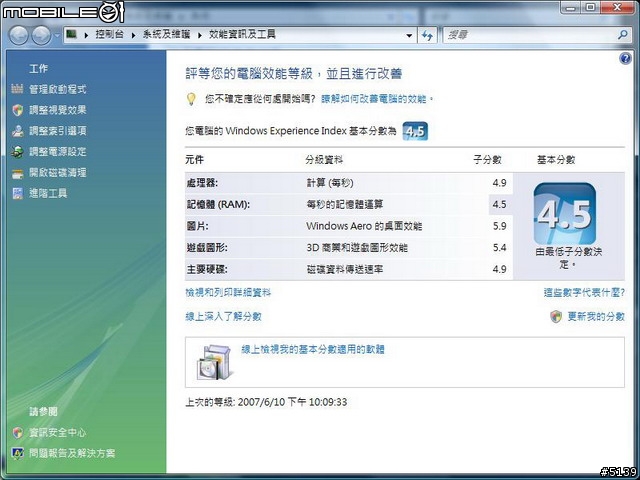Viewport: 640px width, 480px height.
Task: Click the Control Panel icon in address bar
Action: [x=72, y=34]
